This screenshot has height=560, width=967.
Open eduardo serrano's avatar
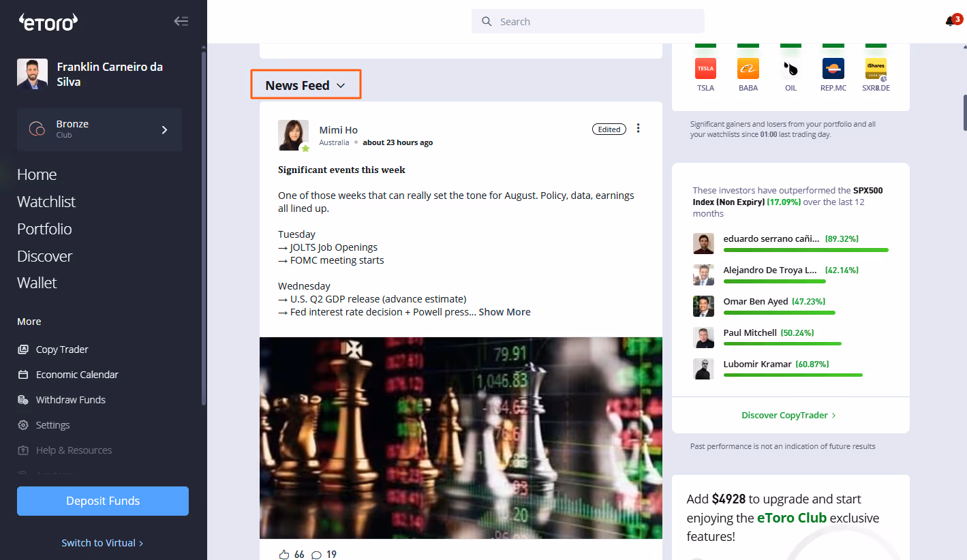[703, 243]
